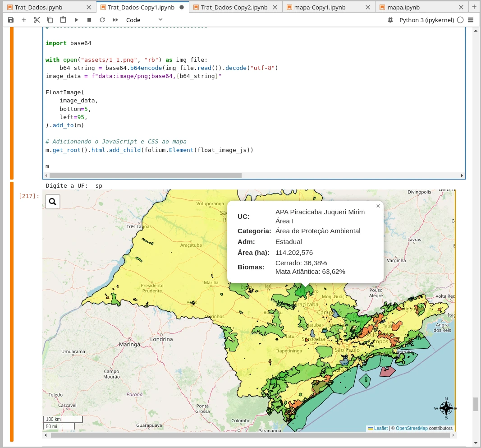The image size is (481, 448).
Task: Insert a new cell with plus icon
Action: [24, 20]
